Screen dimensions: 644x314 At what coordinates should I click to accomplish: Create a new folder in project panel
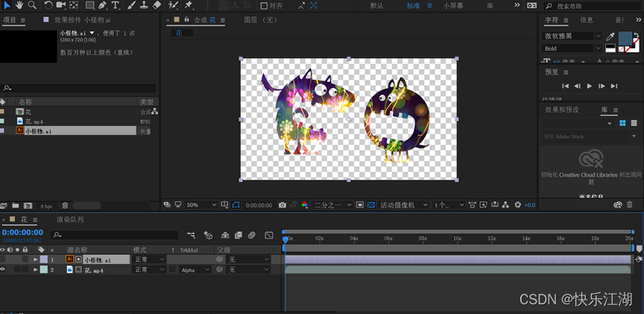click(16, 206)
